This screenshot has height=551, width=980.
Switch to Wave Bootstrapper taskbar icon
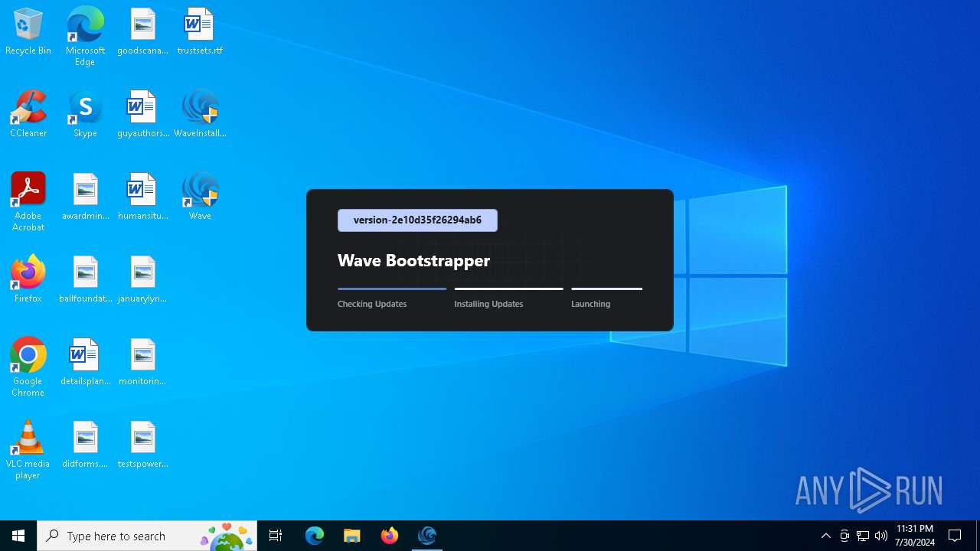click(x=427, y=536)
